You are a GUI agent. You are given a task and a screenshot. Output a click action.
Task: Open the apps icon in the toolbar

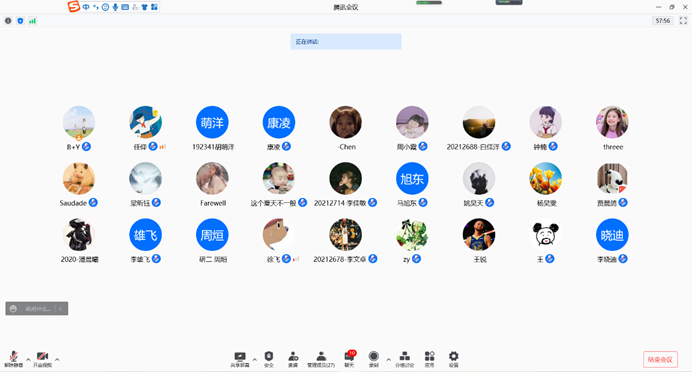[x=429, y=359]
